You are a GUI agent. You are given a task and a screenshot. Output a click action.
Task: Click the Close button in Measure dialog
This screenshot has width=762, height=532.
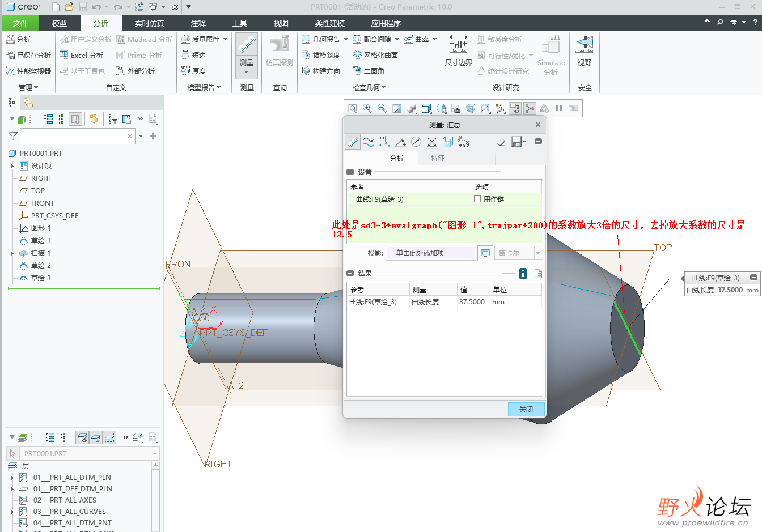point(526,409)
